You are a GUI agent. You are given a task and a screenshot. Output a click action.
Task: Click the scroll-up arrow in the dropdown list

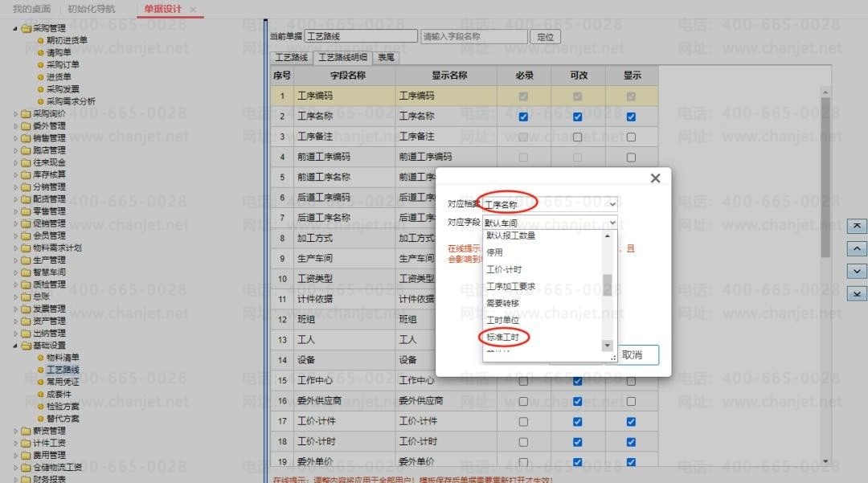coord(608,235)
